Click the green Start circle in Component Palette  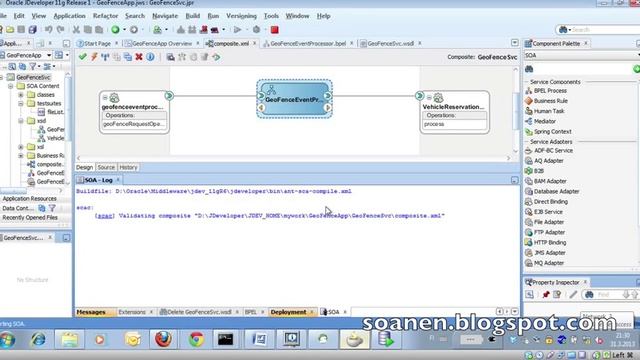[x=636, y=69]
